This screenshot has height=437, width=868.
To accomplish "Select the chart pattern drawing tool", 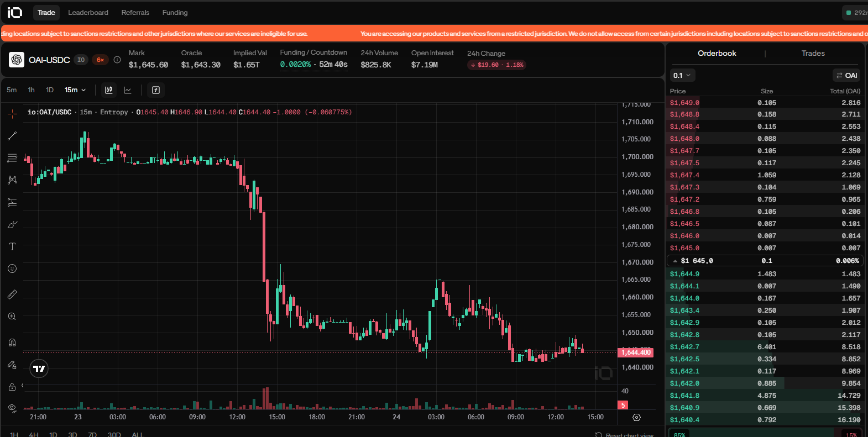I will tap(12, 180).
